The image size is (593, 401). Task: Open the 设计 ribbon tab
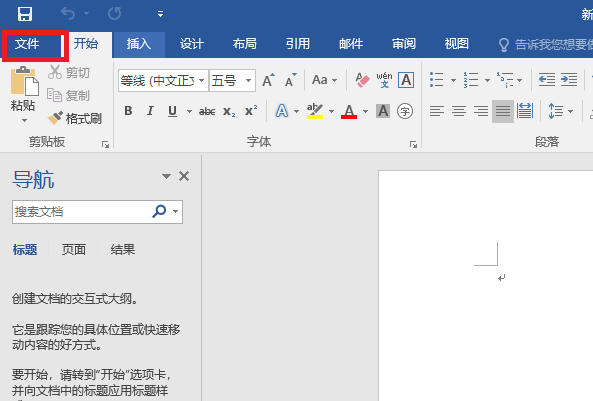coord(192,44)
